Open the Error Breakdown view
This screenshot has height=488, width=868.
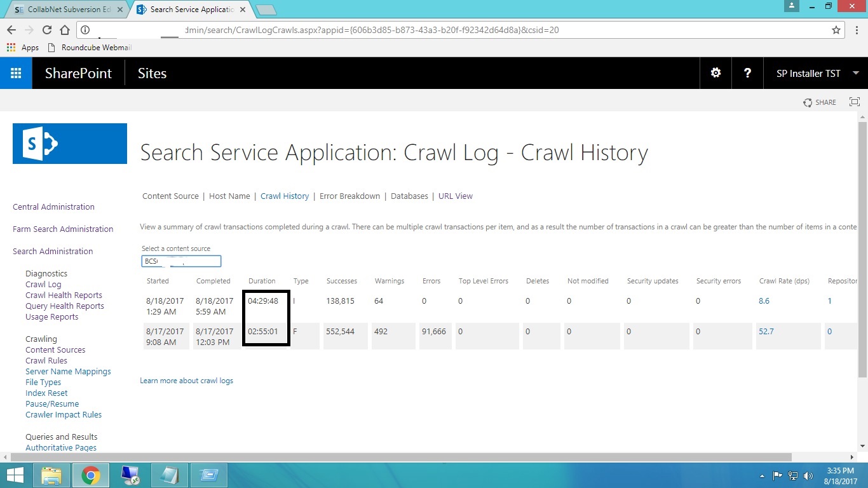tap(349, 196)
